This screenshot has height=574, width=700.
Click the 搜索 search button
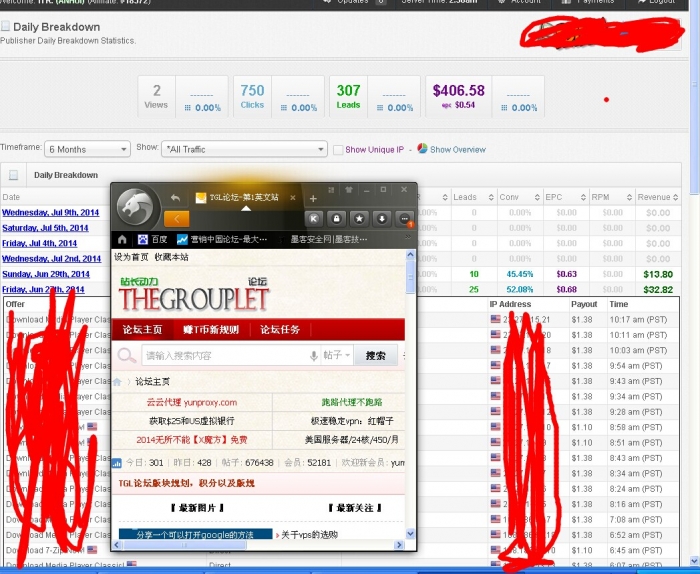375,355
